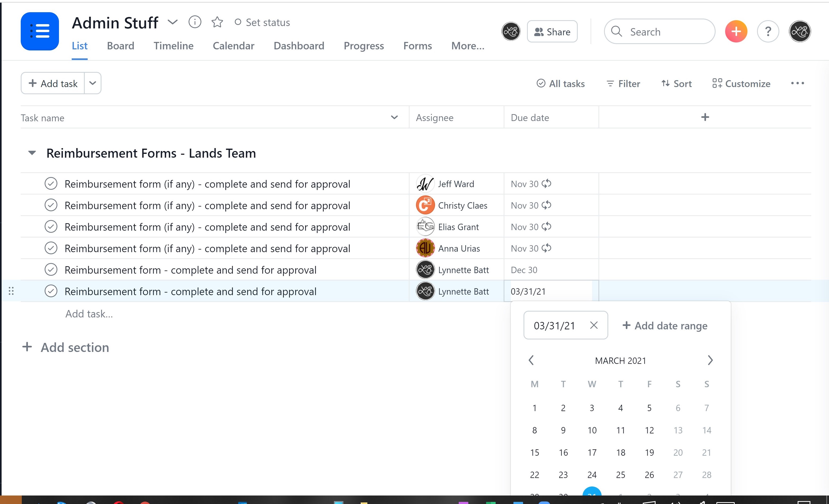829x504 pixels.
Task: Mark the 03/31/21 reimbursement task complete
Action: (x=51, y=291)
